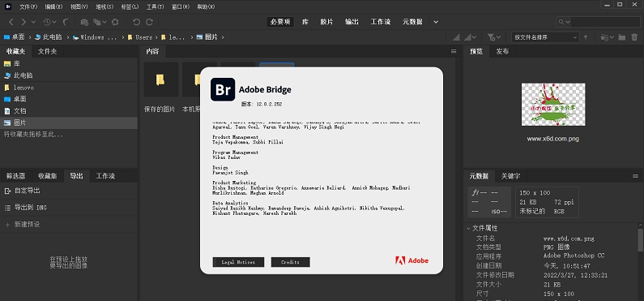644x301 pixels.
Task: Select 图片 in the favorites list
Action: tap(69, 123)
